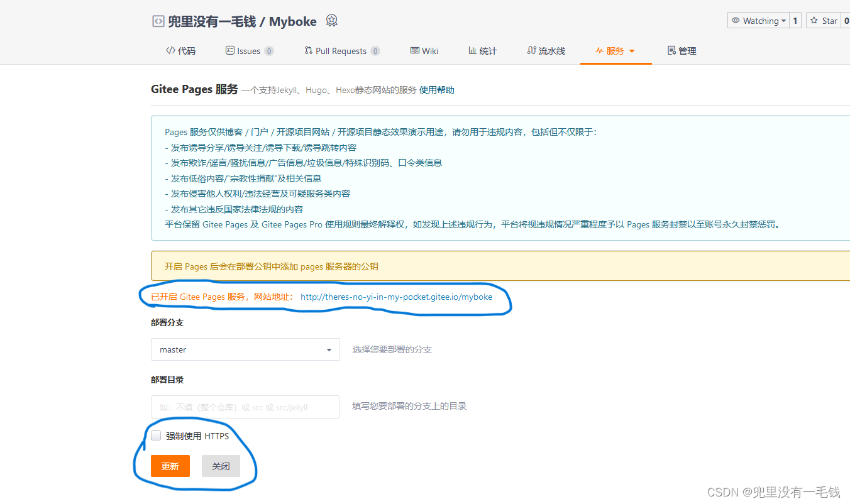Click the 部署目录 label

point(167,380)
